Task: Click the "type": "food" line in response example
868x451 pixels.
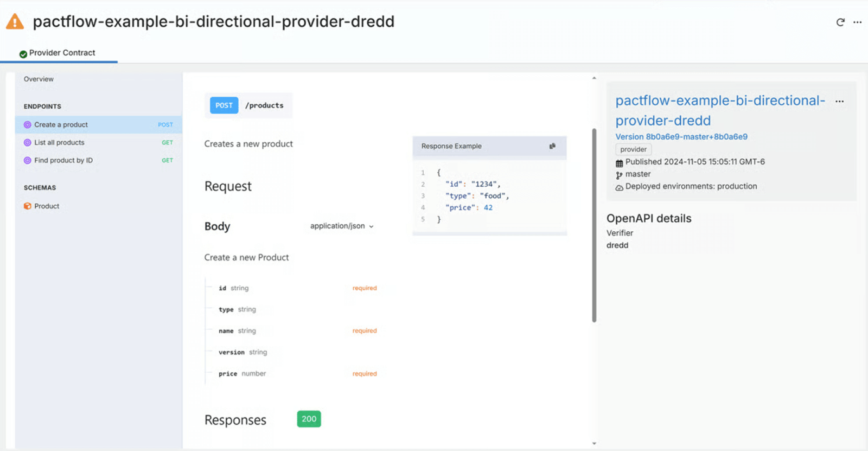Action: (477, 196)
